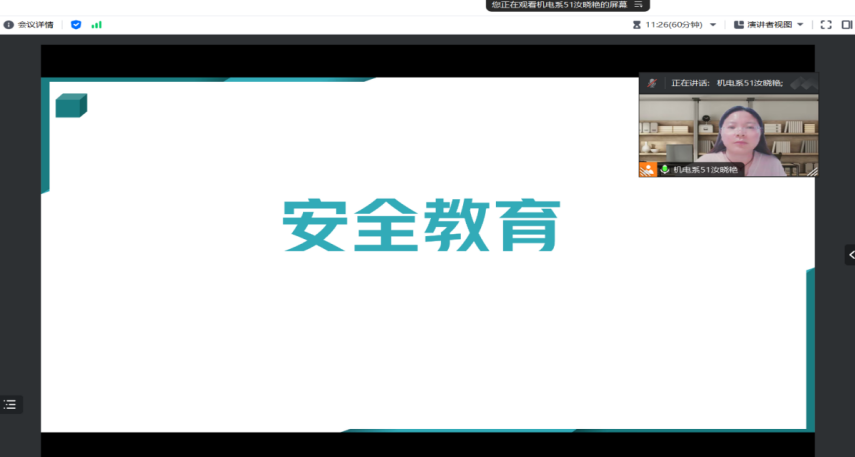The height and width of the screenshot is (457, 855).
Task: Click the 正在讲话 speaker name label
Action: [x=726, y=83]
